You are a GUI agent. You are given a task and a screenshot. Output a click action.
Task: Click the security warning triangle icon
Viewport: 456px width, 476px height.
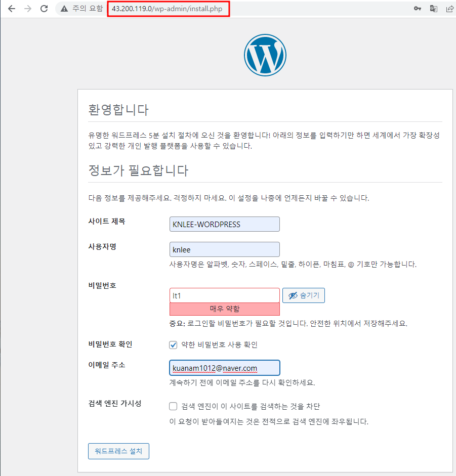[64, 9]
